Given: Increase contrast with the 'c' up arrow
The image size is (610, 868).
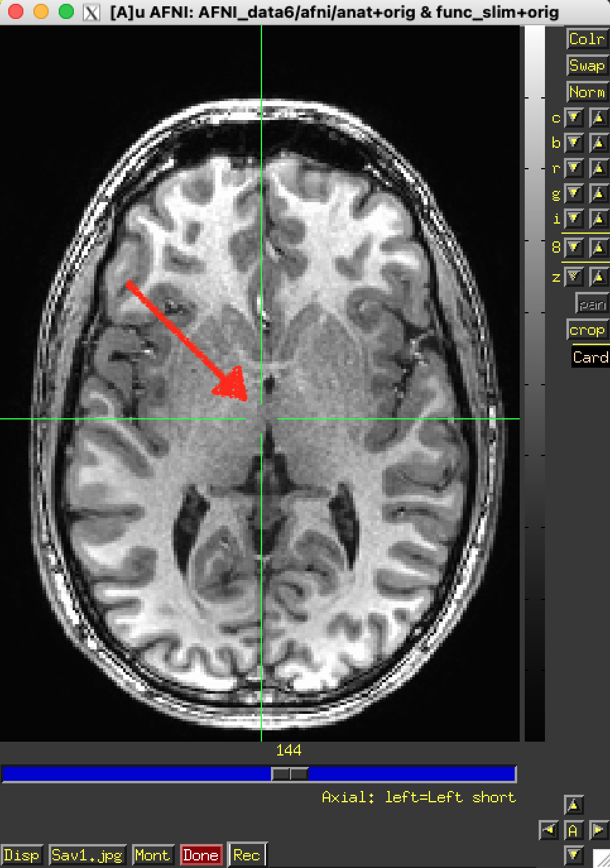Looking at the screenshot, I should 598,118.
